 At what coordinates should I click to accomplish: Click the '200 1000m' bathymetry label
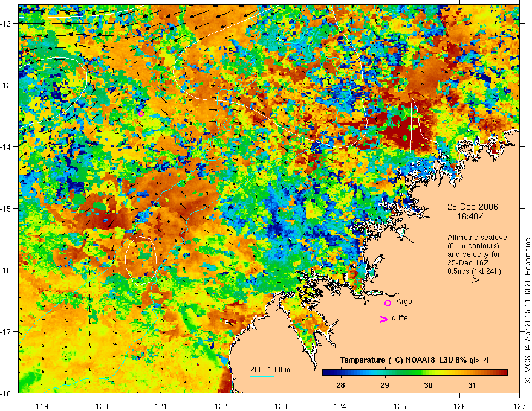point(270,370)
